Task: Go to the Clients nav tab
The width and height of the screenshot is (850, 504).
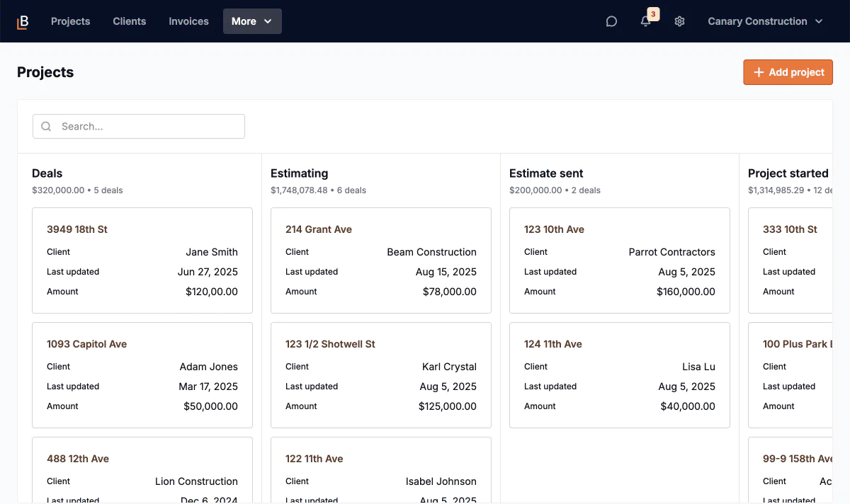Action: pos(130,21)
